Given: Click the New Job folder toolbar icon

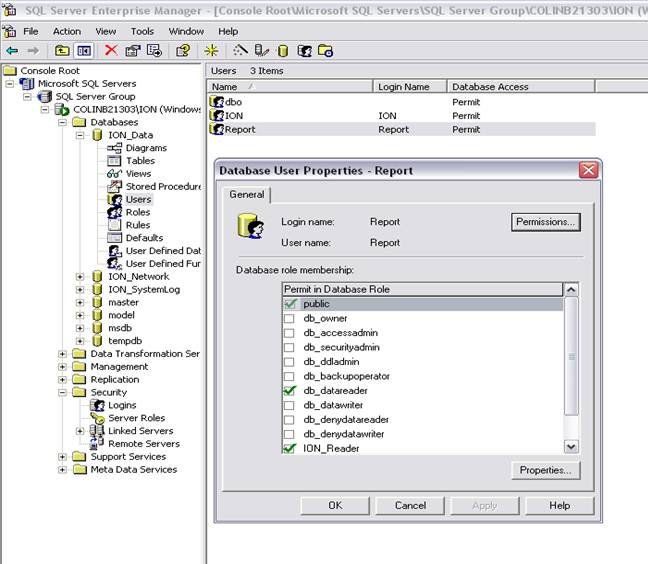Looking at the screenshot, I should [325, 51].
